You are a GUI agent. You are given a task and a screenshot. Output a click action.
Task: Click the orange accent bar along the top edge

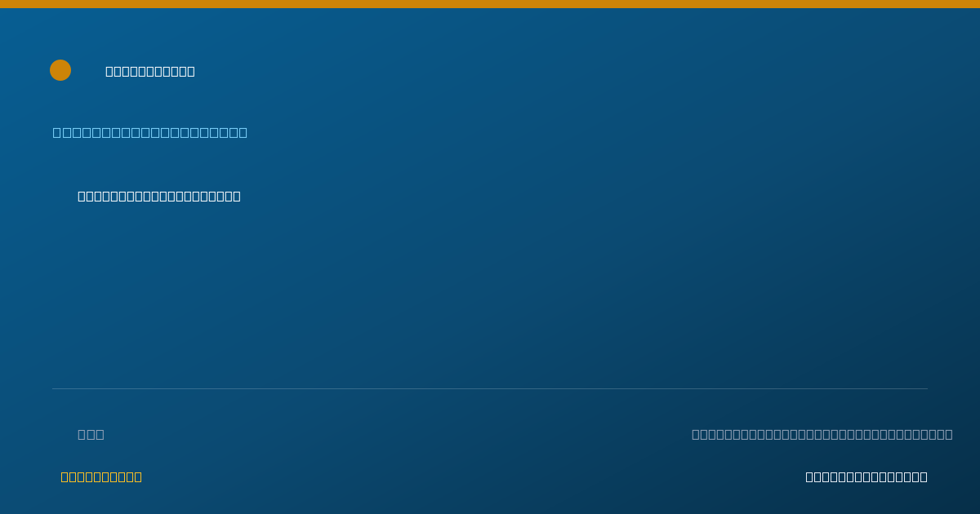click(490, 4)
